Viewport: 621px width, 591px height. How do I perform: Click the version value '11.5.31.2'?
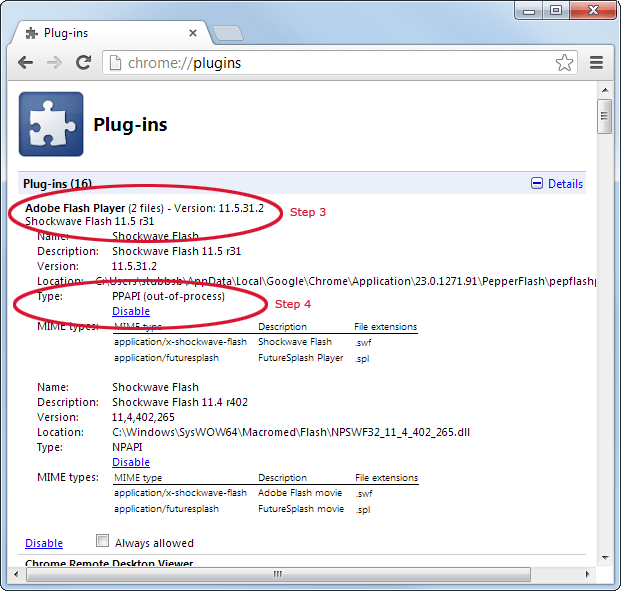tap(134, 266)
